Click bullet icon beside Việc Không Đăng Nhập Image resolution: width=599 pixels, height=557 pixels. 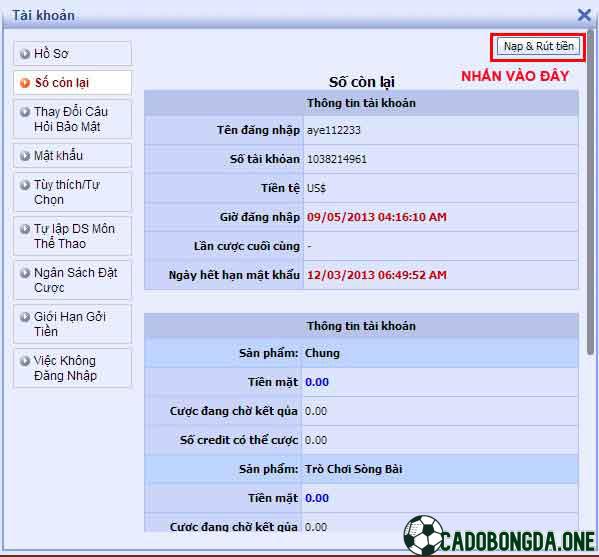(25, 361)
